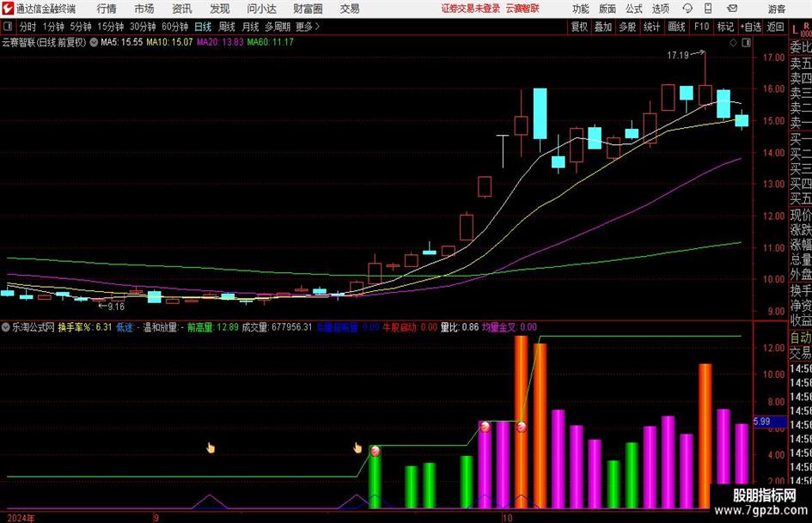Image resolution: width=812 pixels, height=523 pixels.
Task: Open the 交易 menu
Action: pos(350,9)
